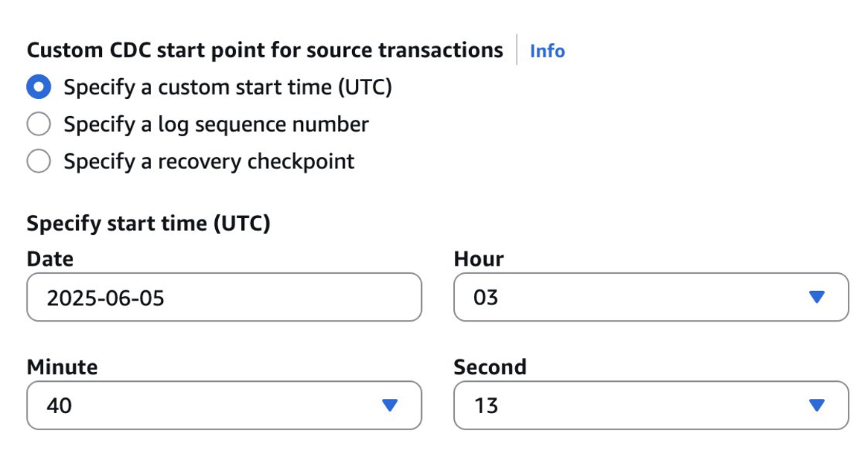868x454 pixels.
Task: Select the recovery checkpoint radio button
Action: 39,162
